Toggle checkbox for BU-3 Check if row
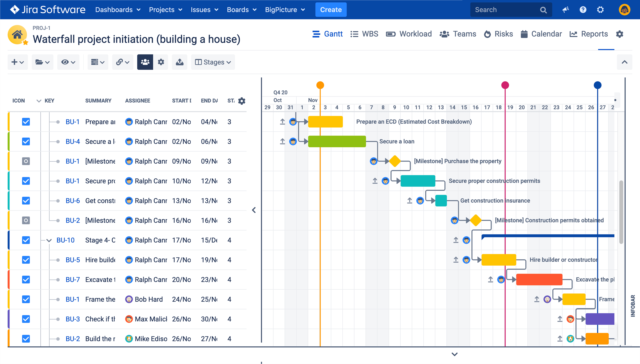 tap(26, 319)
